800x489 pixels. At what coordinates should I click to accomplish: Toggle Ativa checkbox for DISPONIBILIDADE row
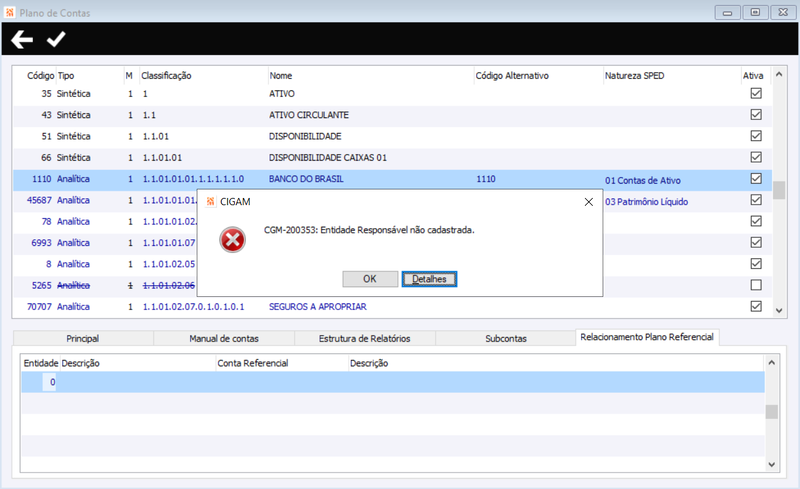pos(756,136)
